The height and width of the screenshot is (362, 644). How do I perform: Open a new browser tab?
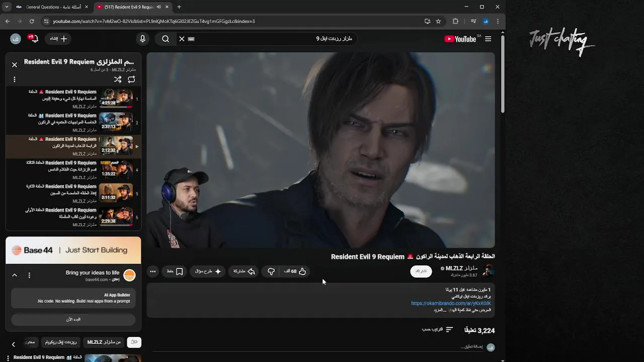[x=179, y=7]
